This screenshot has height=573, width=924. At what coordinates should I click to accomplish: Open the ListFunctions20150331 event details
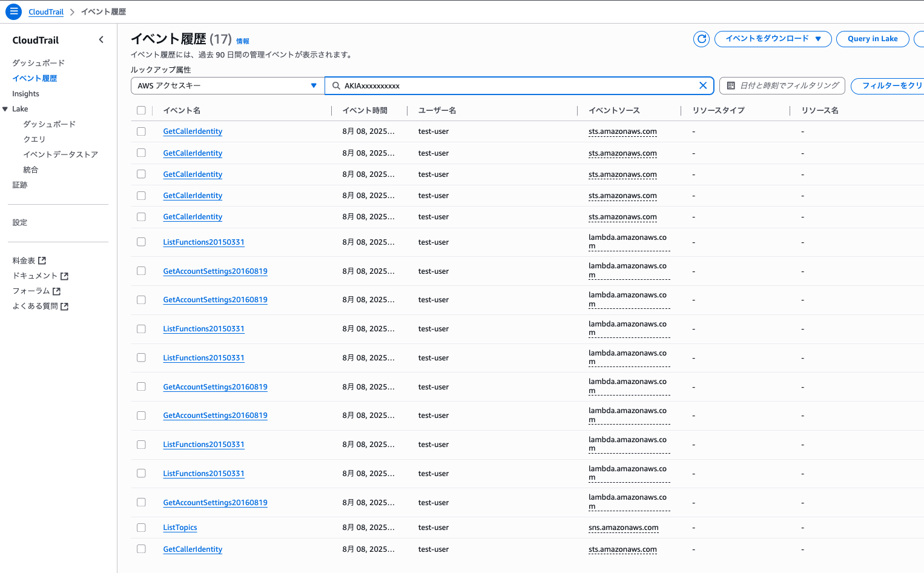point(203,242)
